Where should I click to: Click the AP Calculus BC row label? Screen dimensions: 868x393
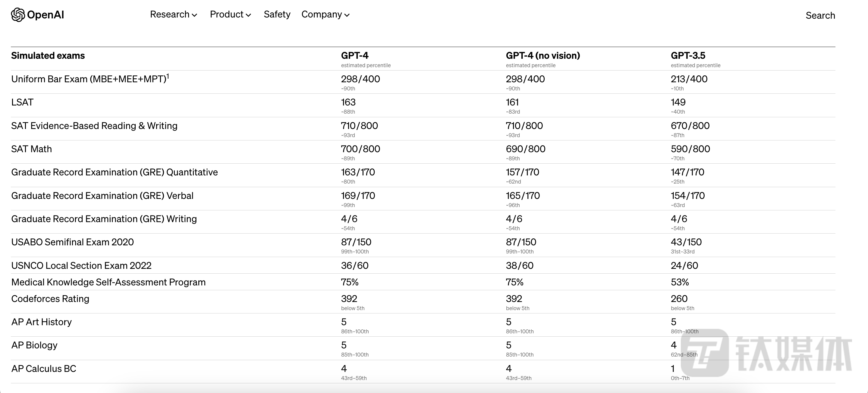pyautogui.click(x=44, y=369)
